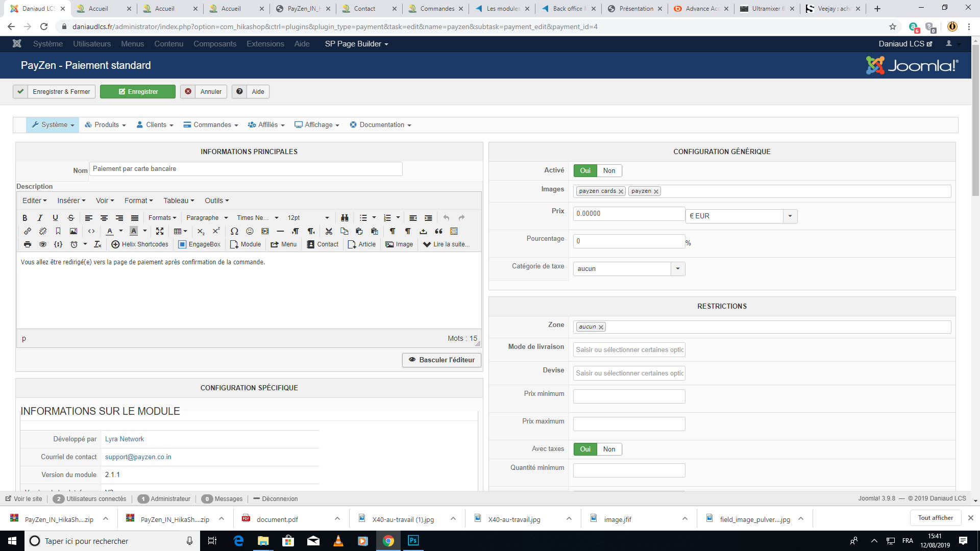Click the insert link icon
The width and height of the screenshot is (980, 551).
(28, 231)
